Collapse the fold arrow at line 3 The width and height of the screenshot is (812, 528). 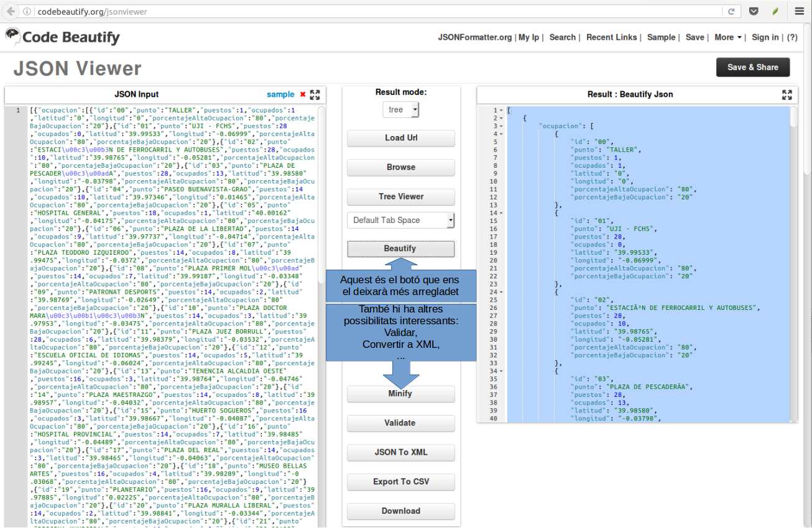click(x=501, y=126)
